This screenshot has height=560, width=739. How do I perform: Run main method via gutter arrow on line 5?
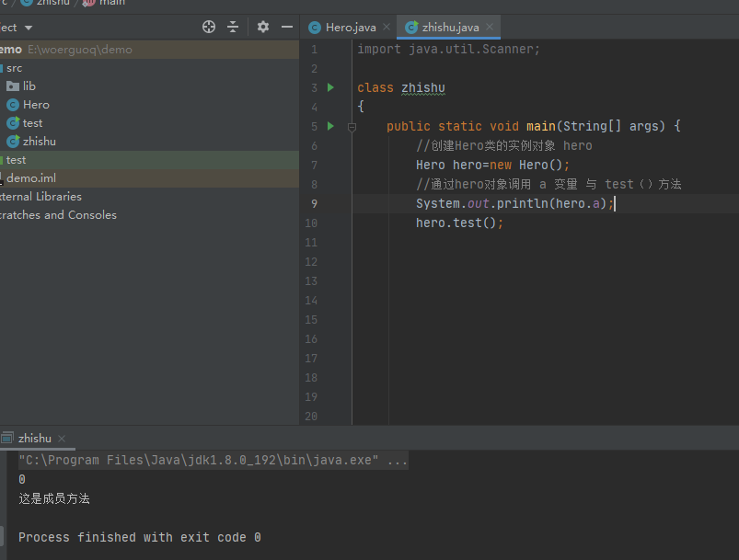[x=331, y=126]
